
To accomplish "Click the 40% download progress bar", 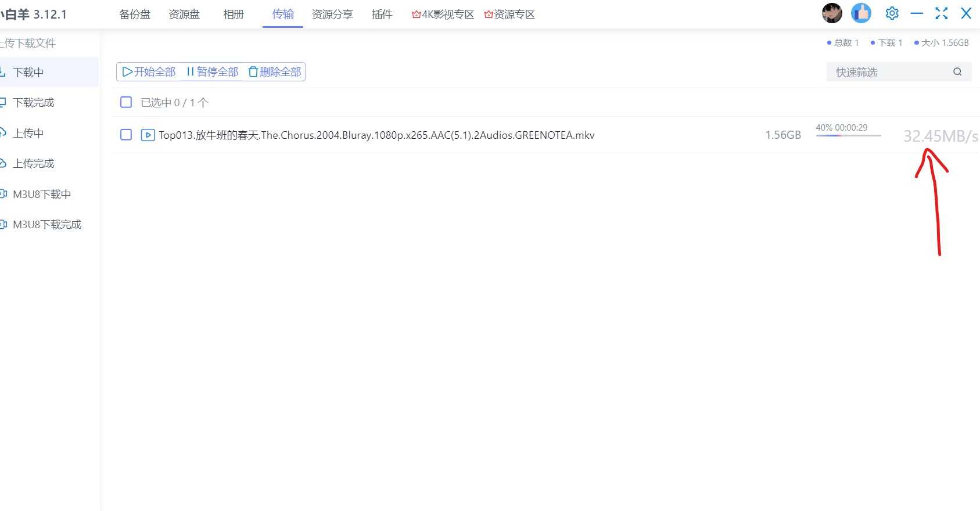I will 848,135.
